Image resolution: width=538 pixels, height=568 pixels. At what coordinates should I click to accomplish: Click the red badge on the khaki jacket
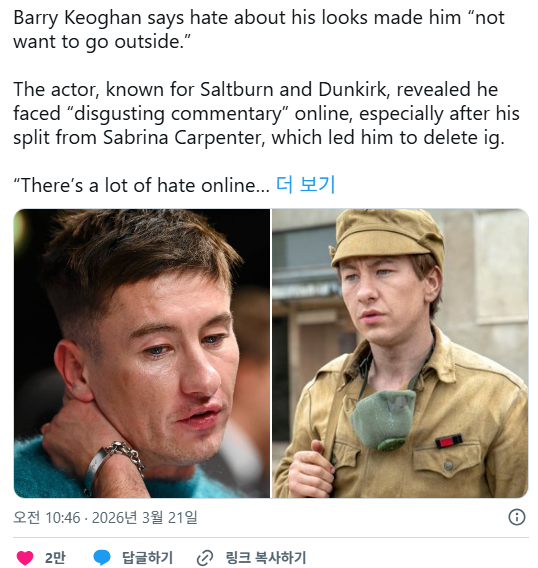click(x=449, y=441)
